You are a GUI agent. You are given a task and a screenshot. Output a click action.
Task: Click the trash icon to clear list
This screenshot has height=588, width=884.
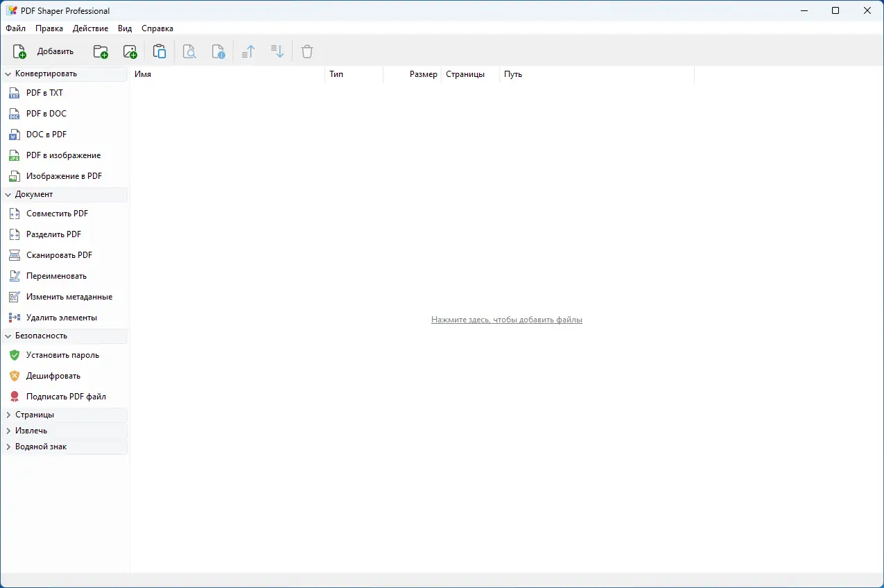[306, 51]
